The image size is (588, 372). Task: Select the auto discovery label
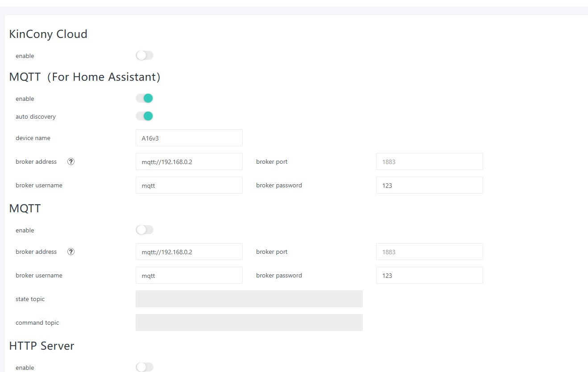(x=36, y=116)
